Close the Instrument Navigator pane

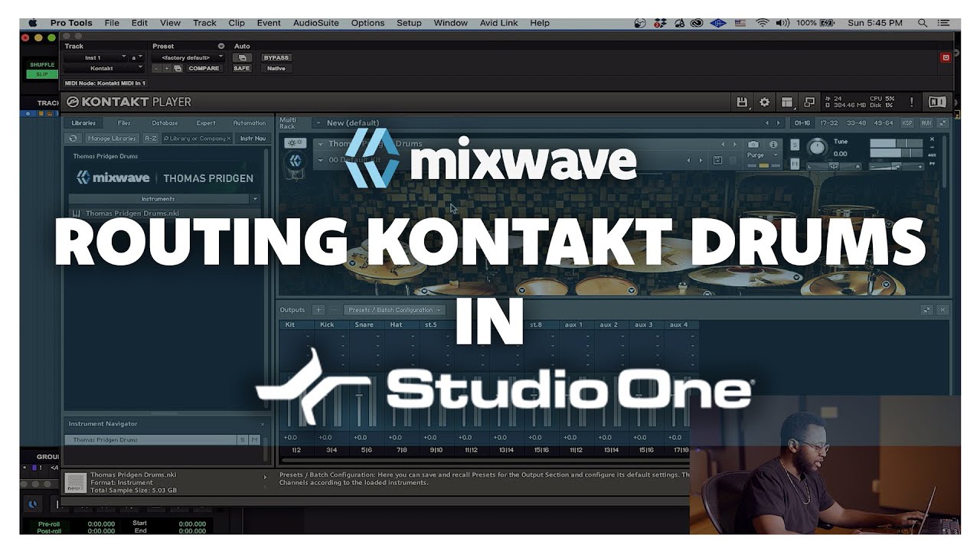(262, 424)
